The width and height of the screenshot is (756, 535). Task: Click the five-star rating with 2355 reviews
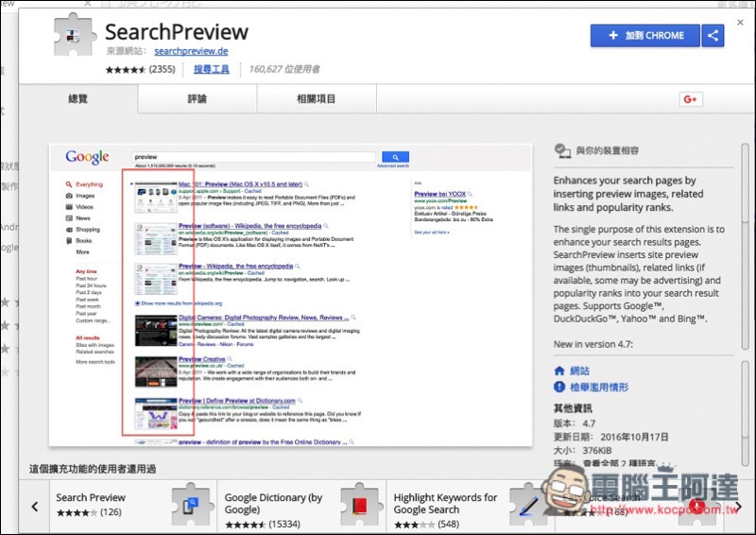tap(126, 70)
